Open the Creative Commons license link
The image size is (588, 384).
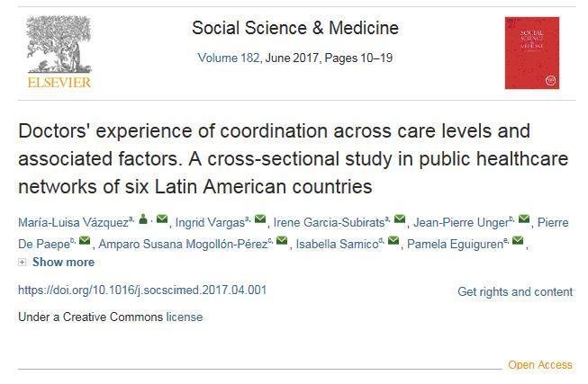tap(184, 317)
